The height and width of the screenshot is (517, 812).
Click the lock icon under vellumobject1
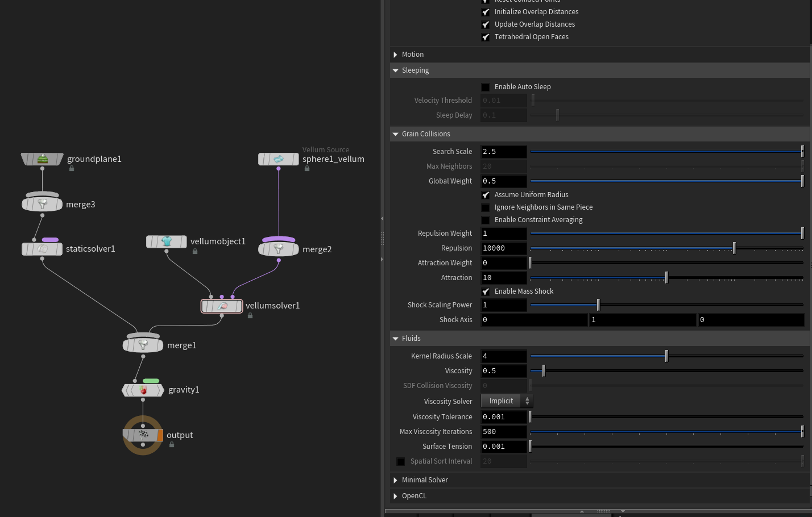coord(195,251)
